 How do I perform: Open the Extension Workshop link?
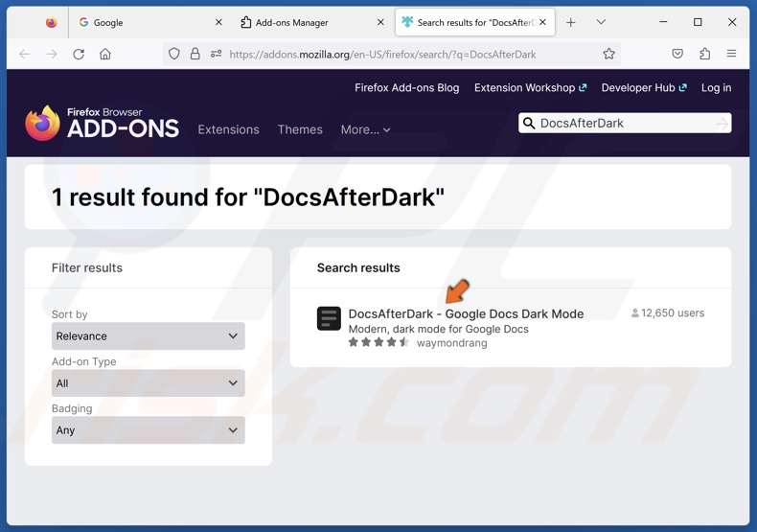pyautogui.click(x=530, y=88)
